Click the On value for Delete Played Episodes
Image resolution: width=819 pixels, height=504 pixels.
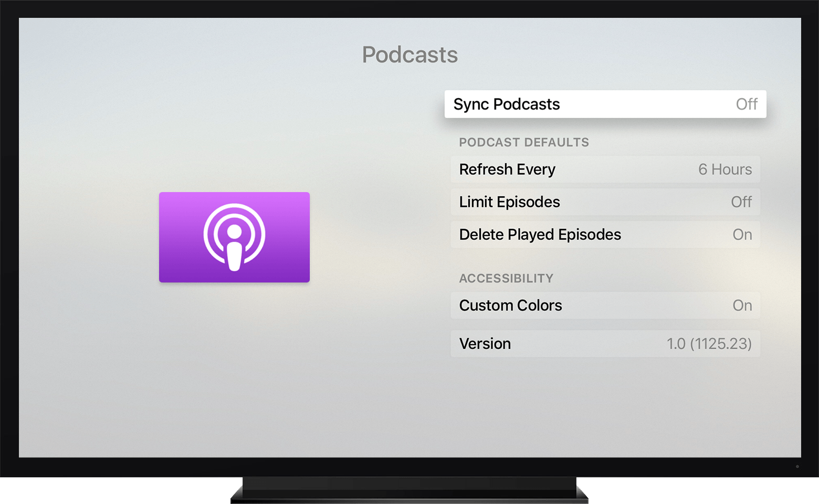pos(742,234)
